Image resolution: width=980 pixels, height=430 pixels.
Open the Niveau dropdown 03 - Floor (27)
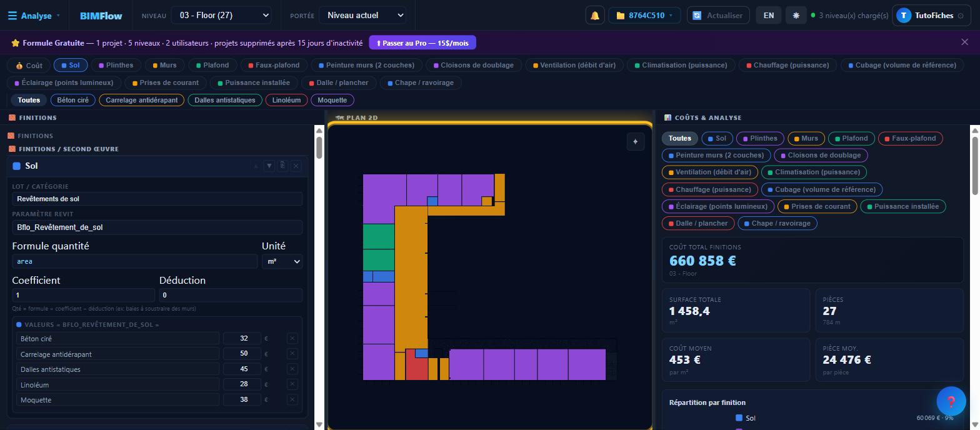221,16
